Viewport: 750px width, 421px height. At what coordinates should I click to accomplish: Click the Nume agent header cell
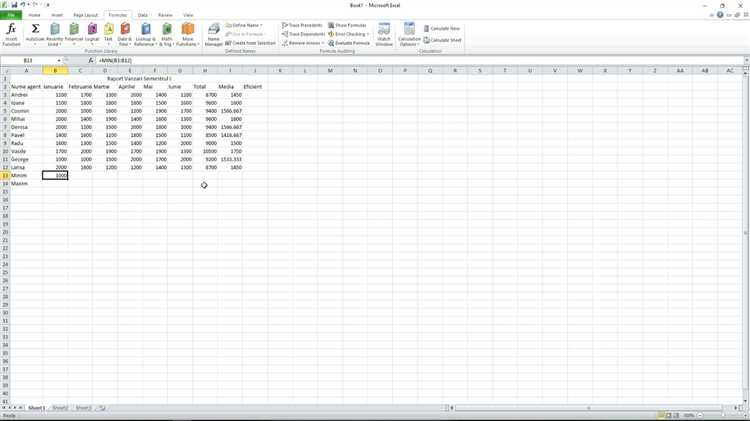[26, 87]
